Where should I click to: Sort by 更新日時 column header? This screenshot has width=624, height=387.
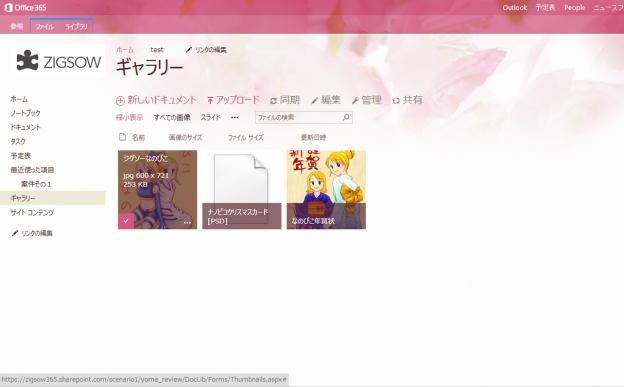coord(313,137)
